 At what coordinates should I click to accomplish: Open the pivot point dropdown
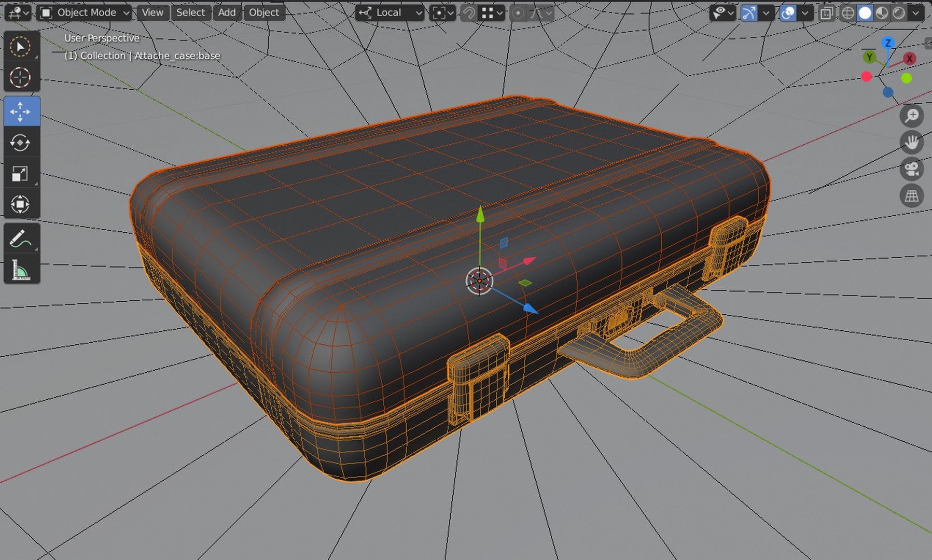click(x=443, y=13)
